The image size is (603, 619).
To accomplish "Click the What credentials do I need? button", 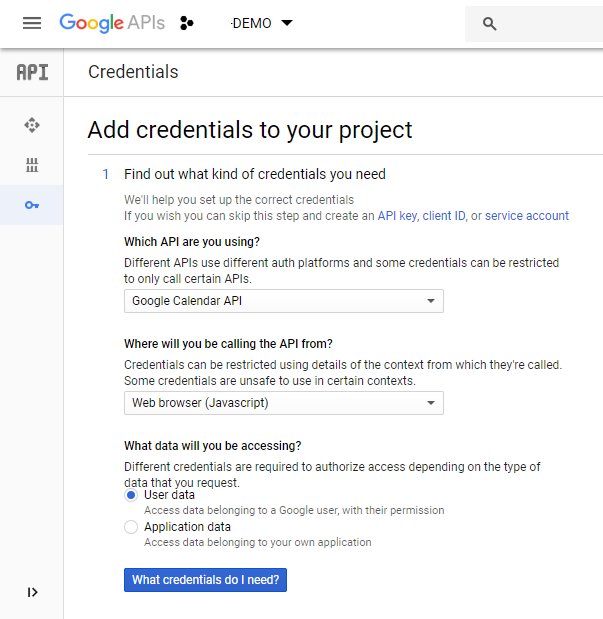I will click(205, 580).
